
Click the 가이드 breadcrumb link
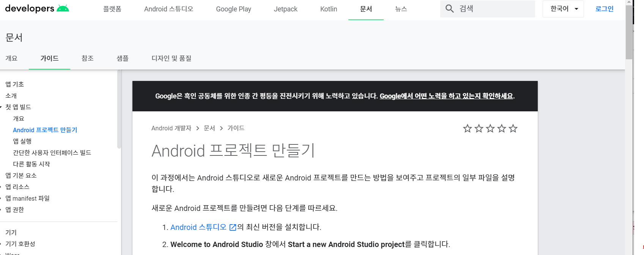pos(236,128)
